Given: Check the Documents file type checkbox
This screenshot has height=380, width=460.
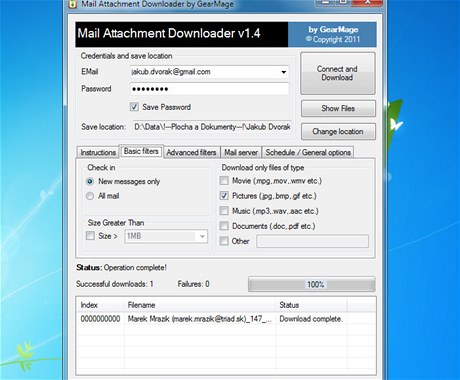Looking at the screenshot, I should 224,226.
